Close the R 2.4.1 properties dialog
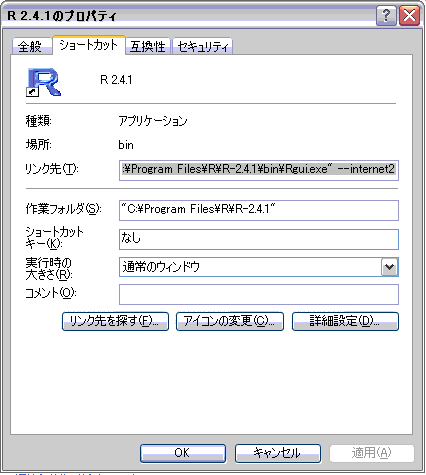 (409, 16)
